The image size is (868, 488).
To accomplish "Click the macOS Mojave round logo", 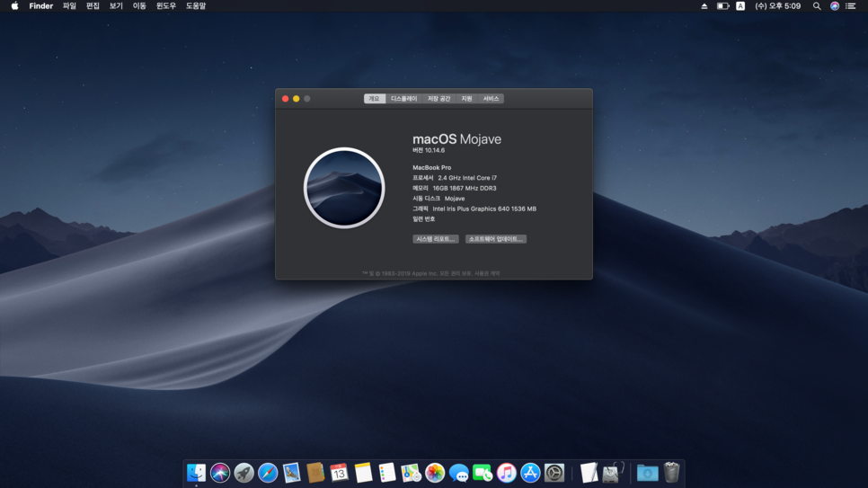I will [344, 188].
